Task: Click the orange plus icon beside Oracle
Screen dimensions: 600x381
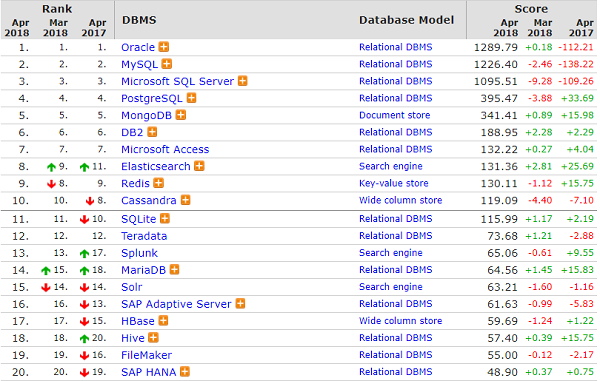Action: [164, 47]
